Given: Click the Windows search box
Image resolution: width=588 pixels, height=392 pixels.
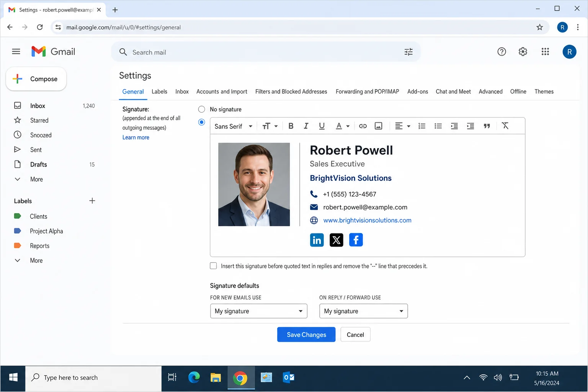Looking at the screenshot, I should click(93, 378).
